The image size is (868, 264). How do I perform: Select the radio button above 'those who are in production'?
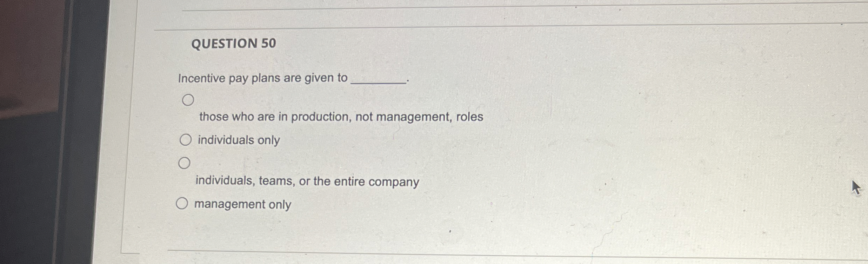(189, 100)
